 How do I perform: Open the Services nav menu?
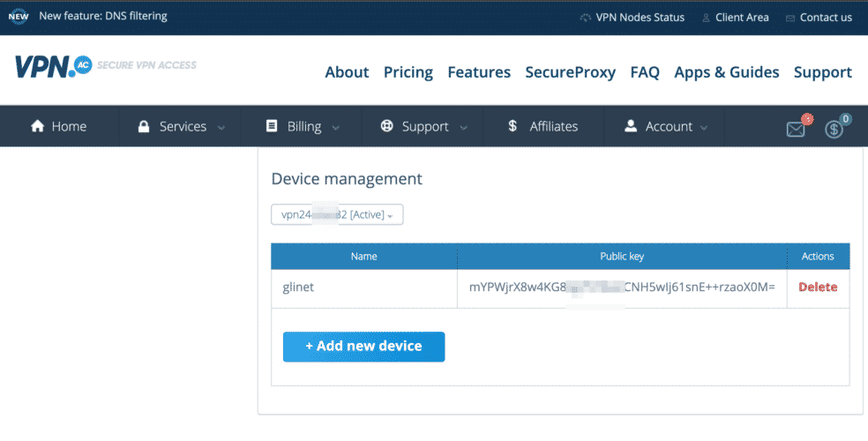click(x=183, y=127)
